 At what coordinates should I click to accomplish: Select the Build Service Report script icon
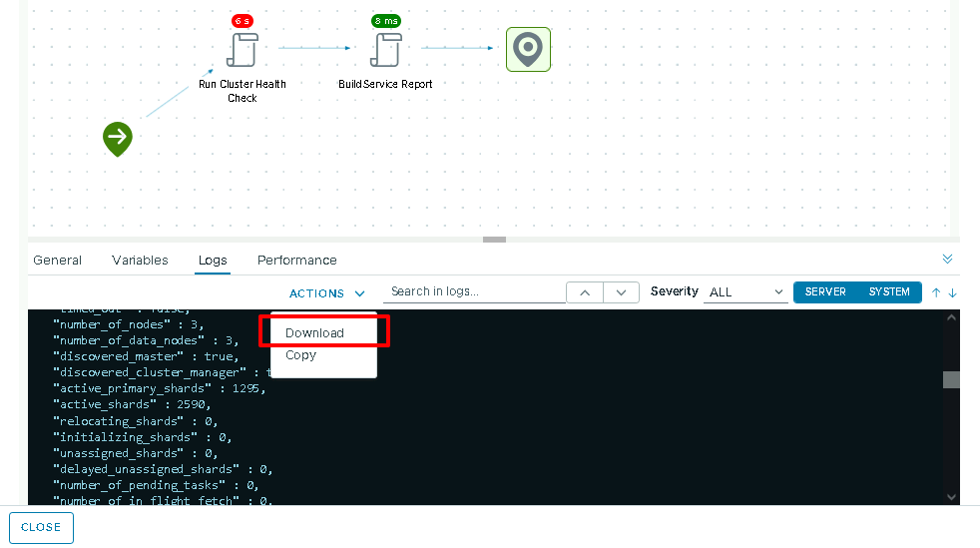coord(385,49)
